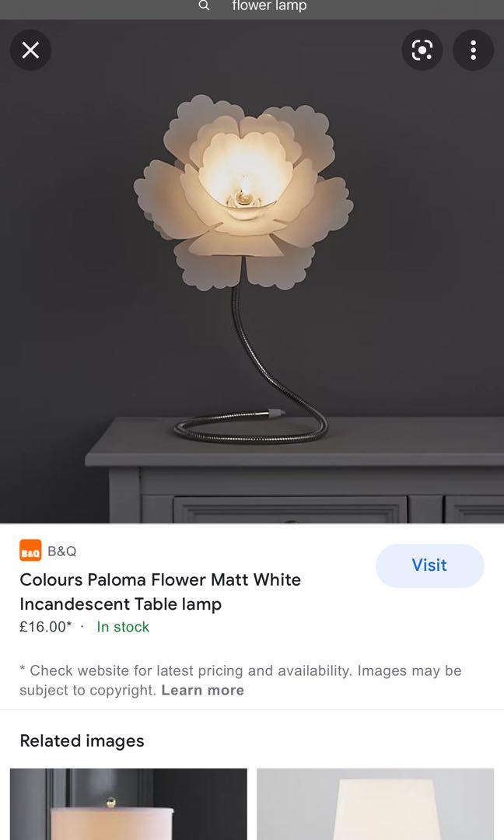
Task: Open the three-dot more options menu
Action: [473, 51]
